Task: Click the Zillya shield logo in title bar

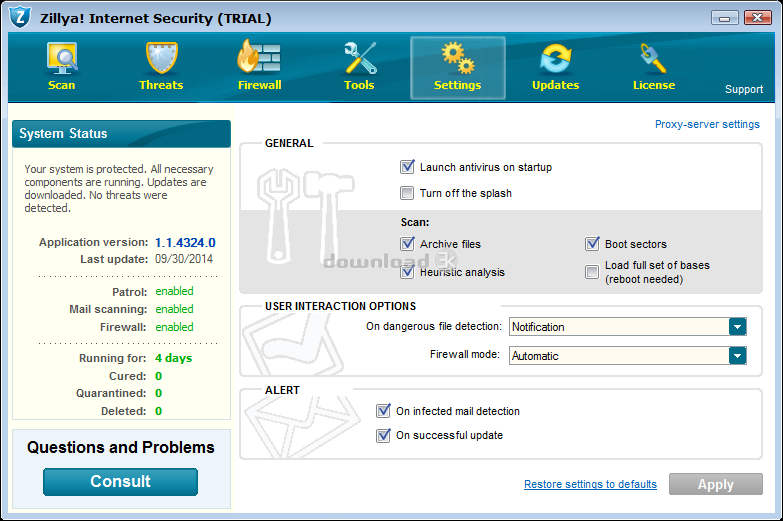Action: [x=20, y=17]
